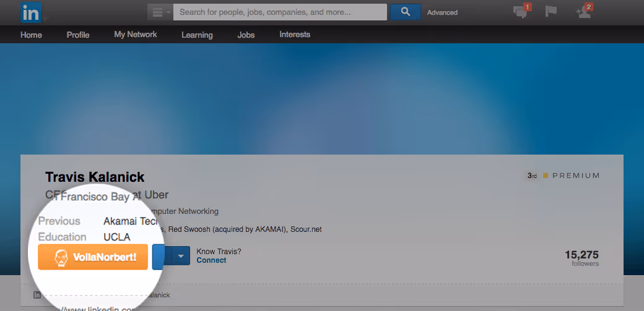The width and height of the screenshot is (644, 311).
Task: Click the 'Know Travis?' text
Action: [x=219, y=252]
